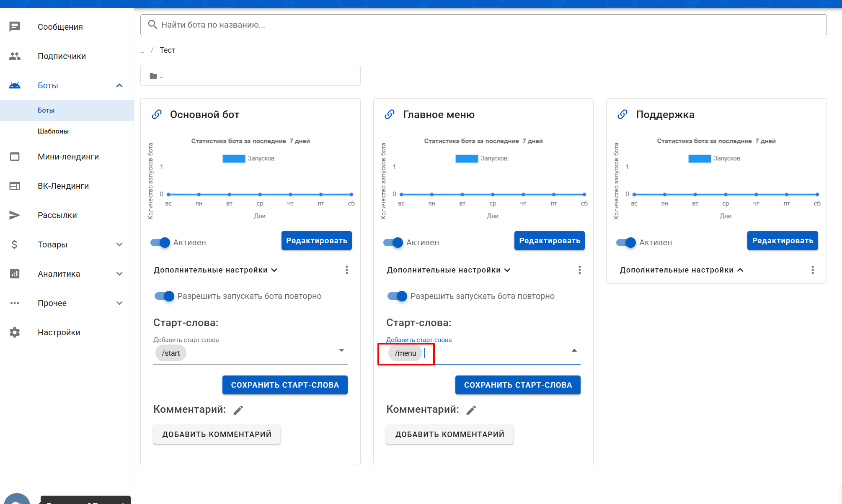This screenshot has width=842, height=504.
Task: Click blue Запусков legend swatch in Основной бот chart
Action: click(x=234, y=159)
